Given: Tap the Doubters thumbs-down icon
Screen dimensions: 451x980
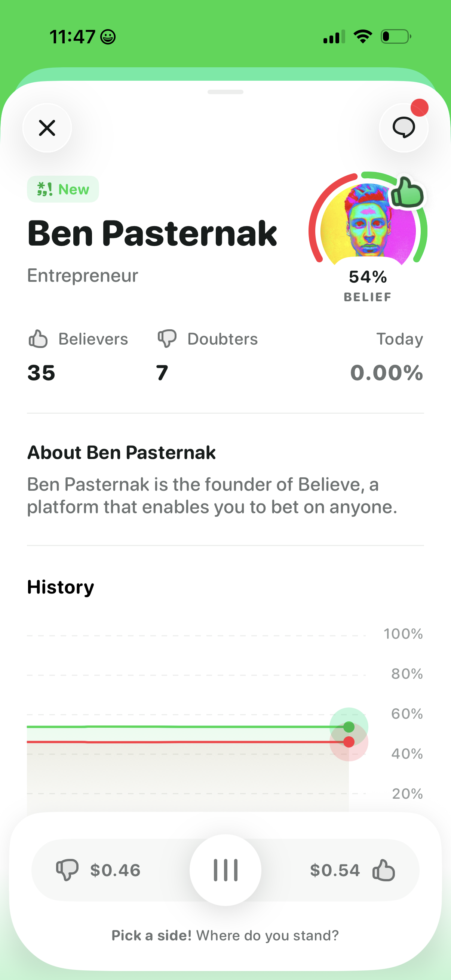Looking at the screenshot, I should click(167, 339).
